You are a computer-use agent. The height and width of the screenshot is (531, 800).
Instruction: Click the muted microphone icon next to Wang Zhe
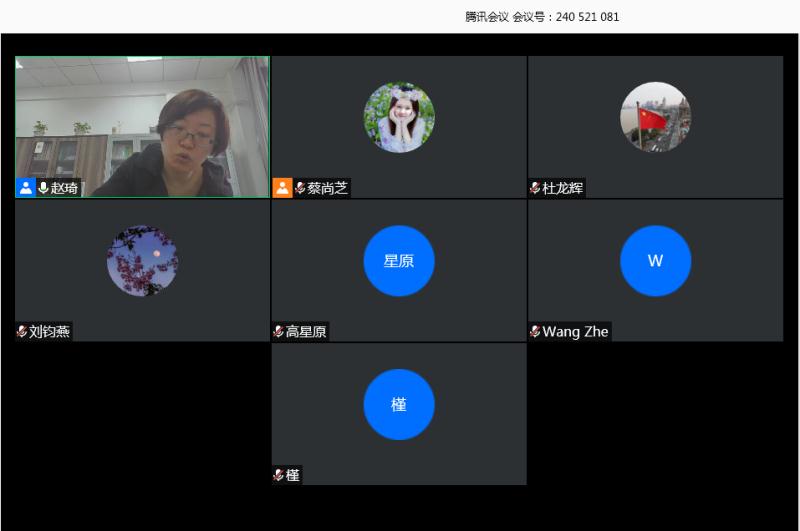535,332
